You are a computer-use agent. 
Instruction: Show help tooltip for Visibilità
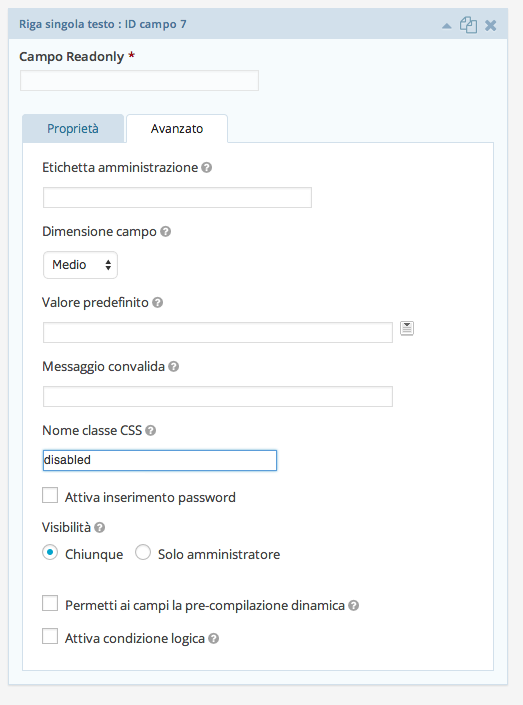coord(100,527)
